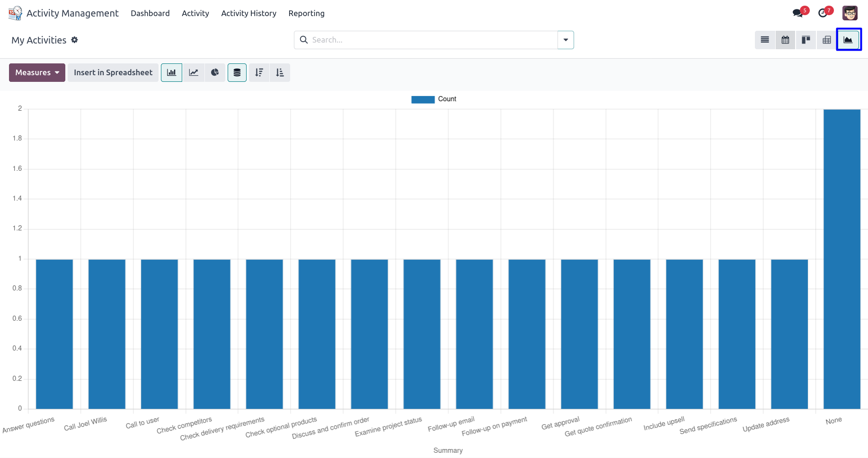
Task: Toggle the stacked bars option
Action: 237,72
